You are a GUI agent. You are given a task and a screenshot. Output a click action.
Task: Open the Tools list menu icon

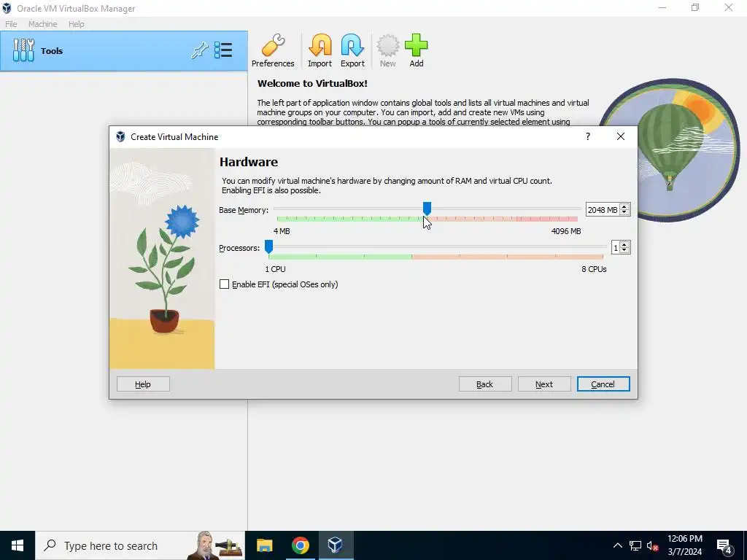click(223, 50)
